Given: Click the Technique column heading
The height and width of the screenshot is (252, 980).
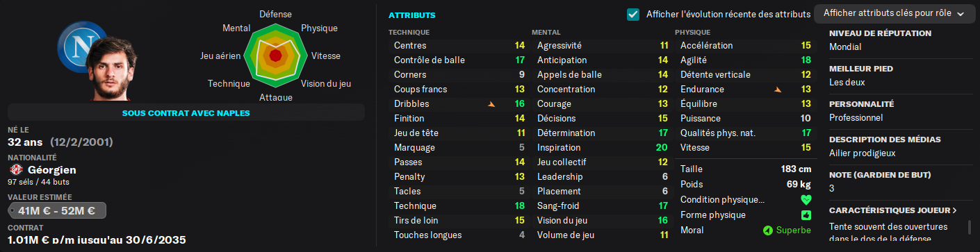Looking at the screenshot, I should pyautogui.click(x=409, y=32).
